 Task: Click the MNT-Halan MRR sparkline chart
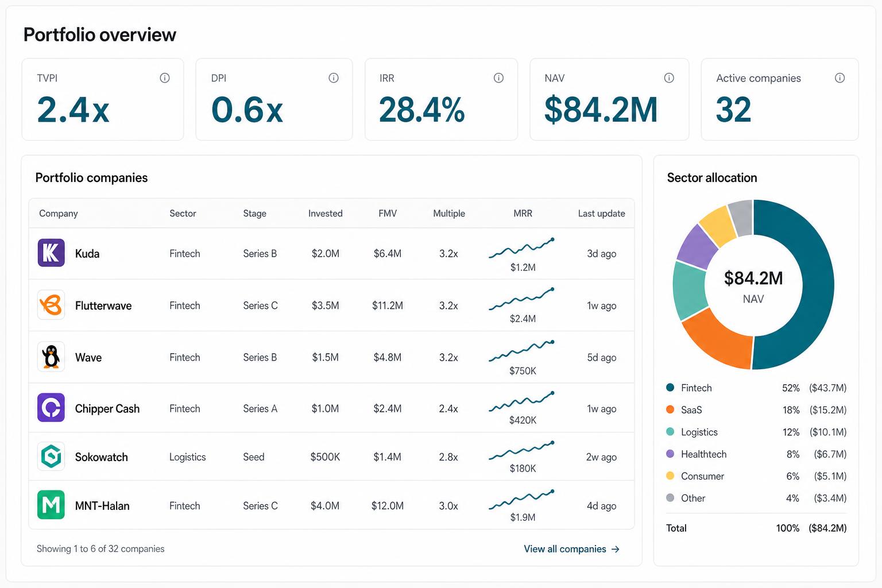click(521, 500)
